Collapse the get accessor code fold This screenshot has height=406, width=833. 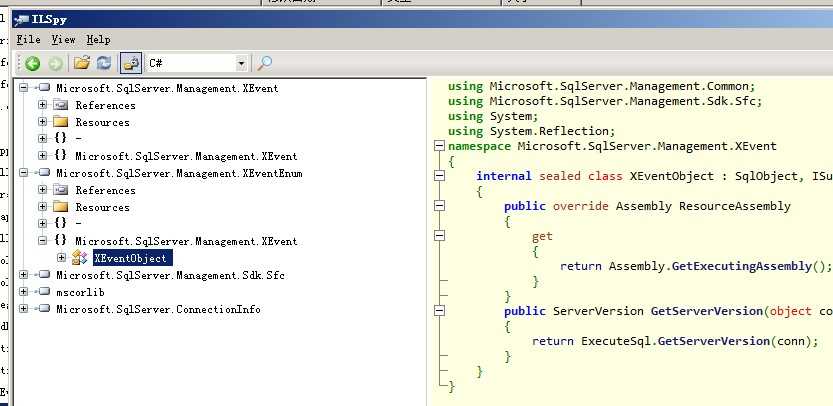point(439,235)
